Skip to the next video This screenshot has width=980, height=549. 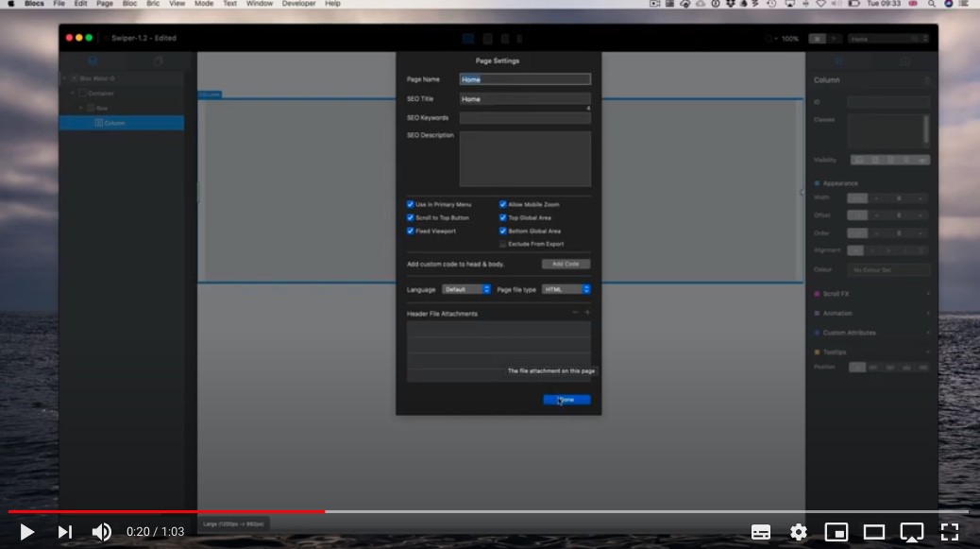[64, 532]
